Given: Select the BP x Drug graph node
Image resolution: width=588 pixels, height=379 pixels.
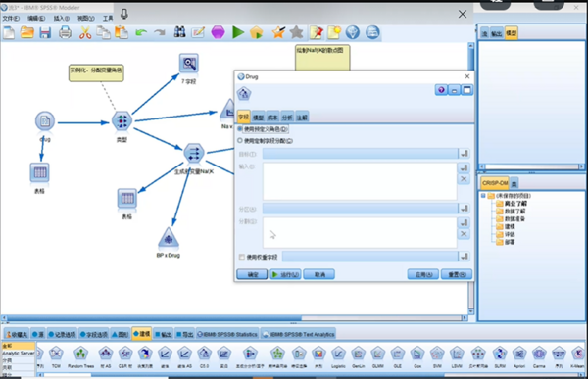Looking at the screenshot, I should coord(169,238).
